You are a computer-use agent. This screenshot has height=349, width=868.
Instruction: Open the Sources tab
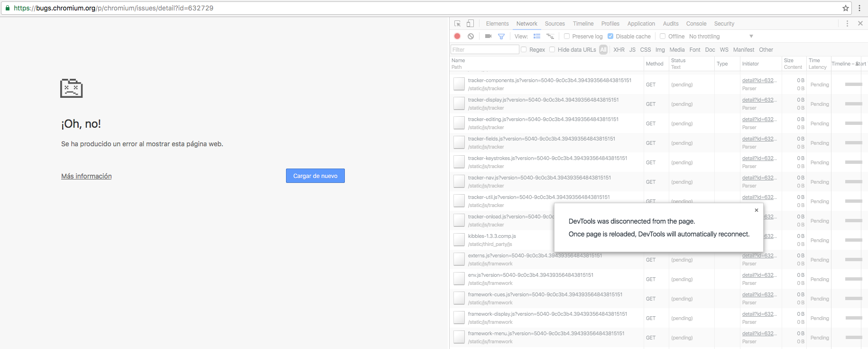click(x=554, y=24)
